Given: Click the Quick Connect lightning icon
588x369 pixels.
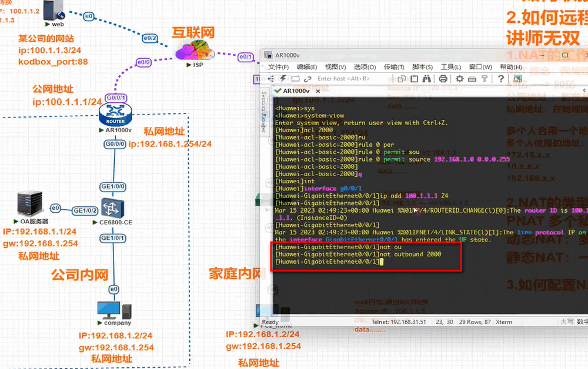Looking at the screenshot, I should [283, 79].
